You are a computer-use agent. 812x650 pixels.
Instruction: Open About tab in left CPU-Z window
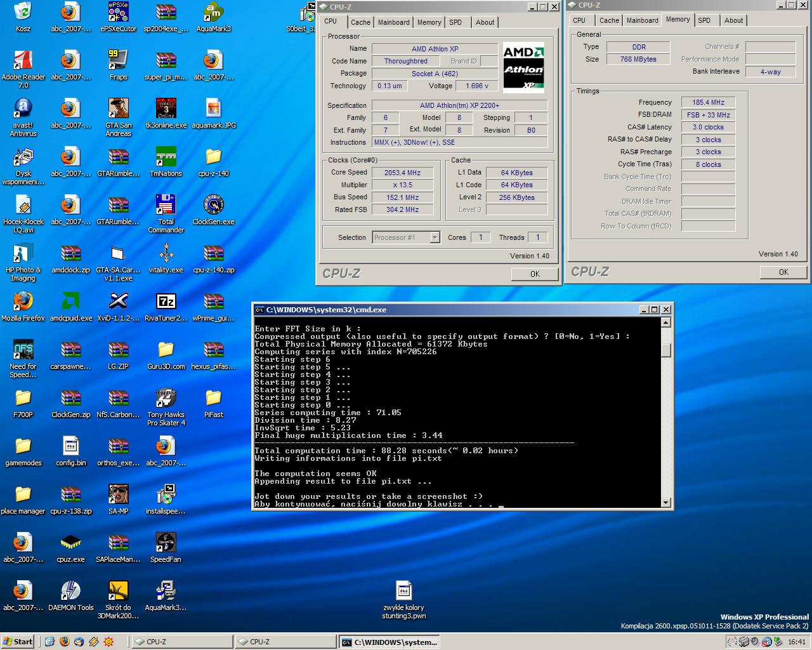click(485, 22)
